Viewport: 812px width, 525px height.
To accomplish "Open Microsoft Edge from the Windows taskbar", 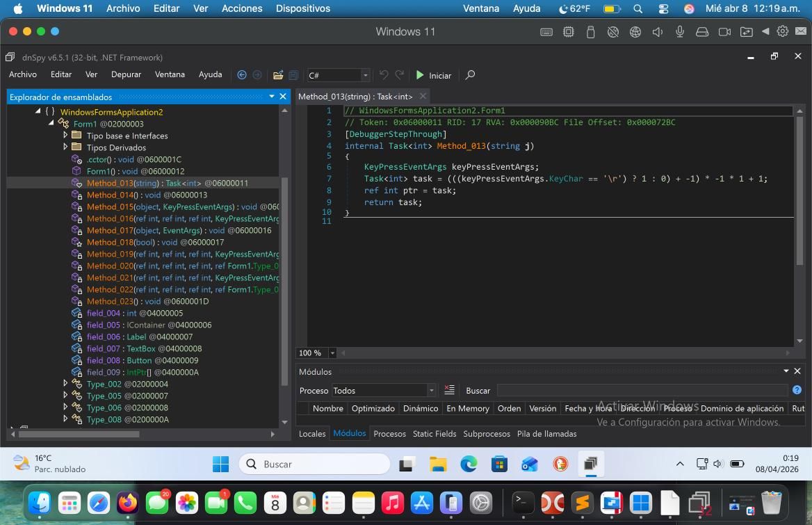I will click(469, 464).
